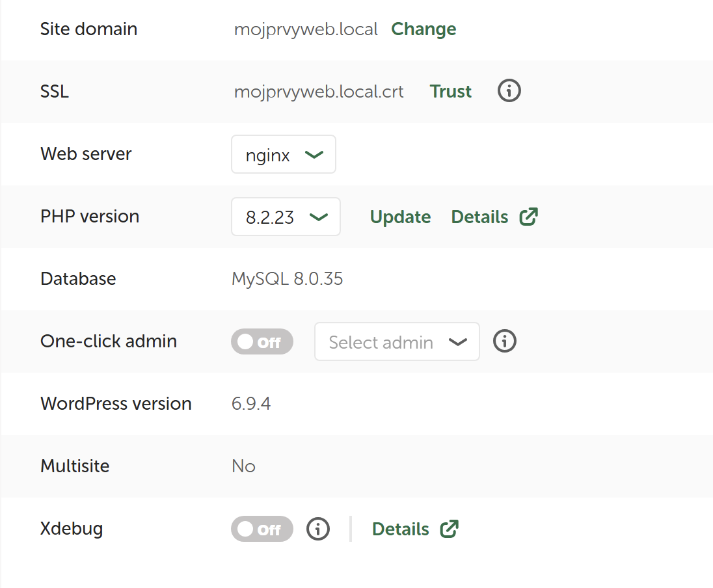Select the mojprvyweb.local domain text
Screen dimensions: 713x588
click(x=306, y=29)
